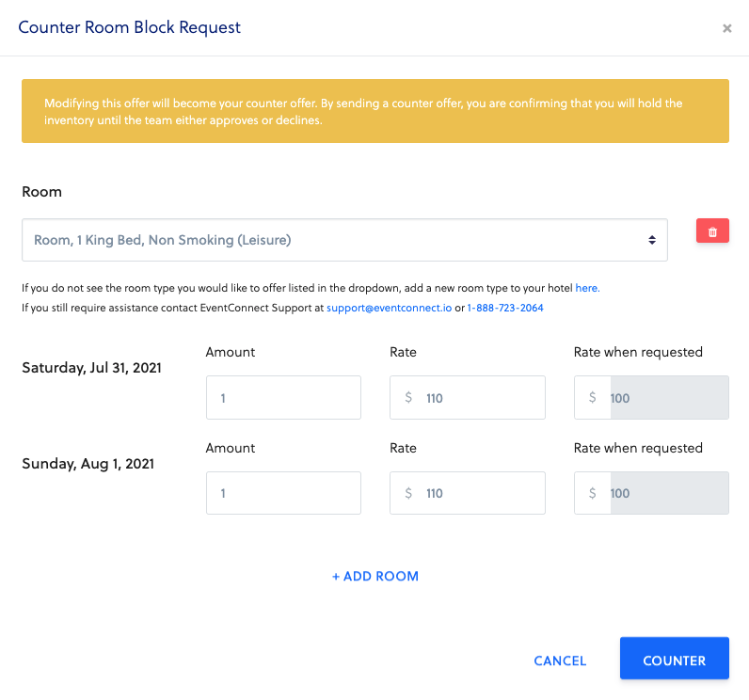Click dollar sign in Saturday's Rate when requested
The height and width of the screenshot is (700, 749).
tap(593, 398)
